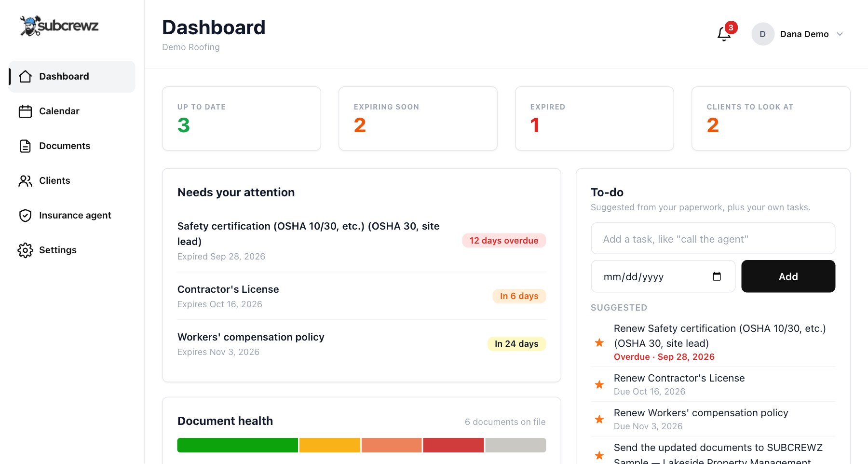The height and width of the screenshot is (464, 868).
Task: Open the Clients to Look At card
Action: (x=771, y=119)
